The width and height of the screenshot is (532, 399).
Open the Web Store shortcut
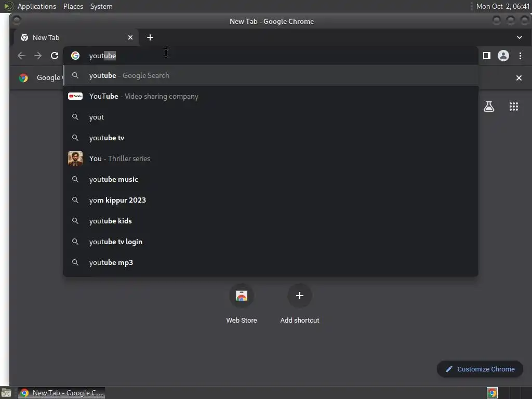click(242, 303)
